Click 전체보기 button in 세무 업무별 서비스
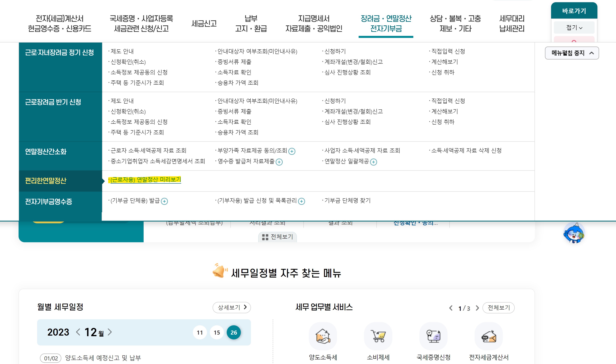Viewport: 616px width, 364px height. tap(498, 308)
